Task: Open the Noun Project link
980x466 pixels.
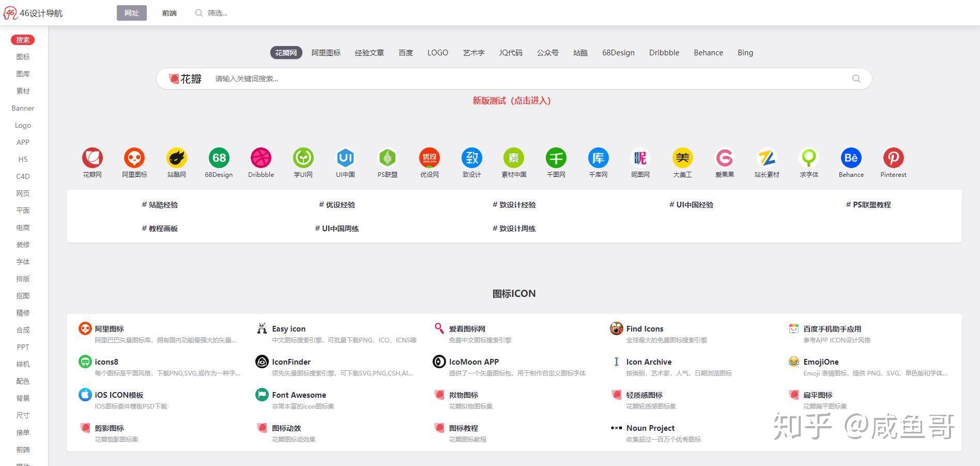Action: [650, 428]
